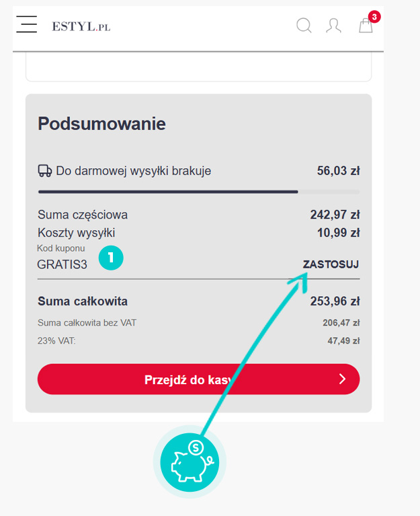Click the Suma całkowita total 253,96 zł
This screenshot has width=420, height=516.
click(335, 301)
